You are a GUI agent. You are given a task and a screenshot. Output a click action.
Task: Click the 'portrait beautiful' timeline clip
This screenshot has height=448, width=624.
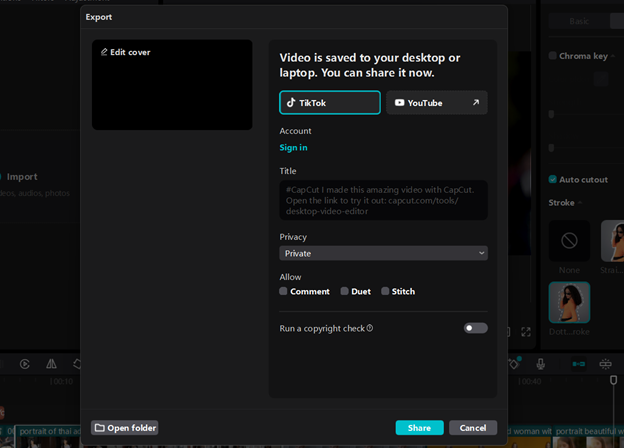pos(588,436)
